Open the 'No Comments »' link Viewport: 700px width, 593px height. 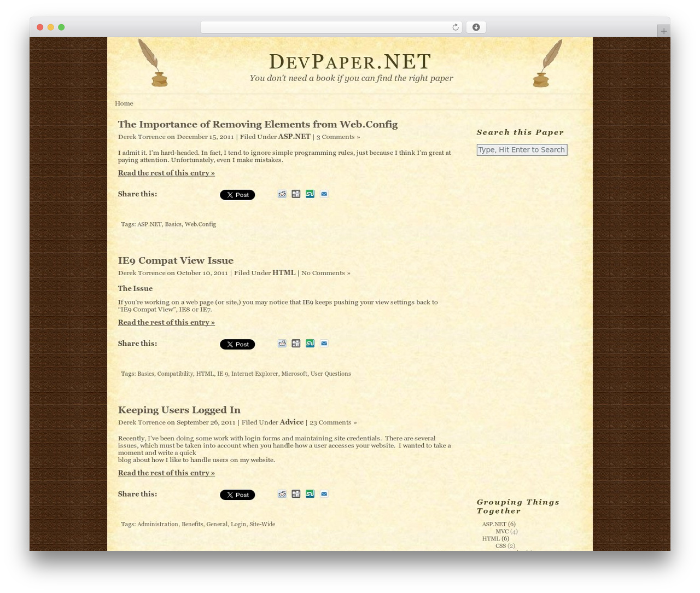(x=326, y=273)
